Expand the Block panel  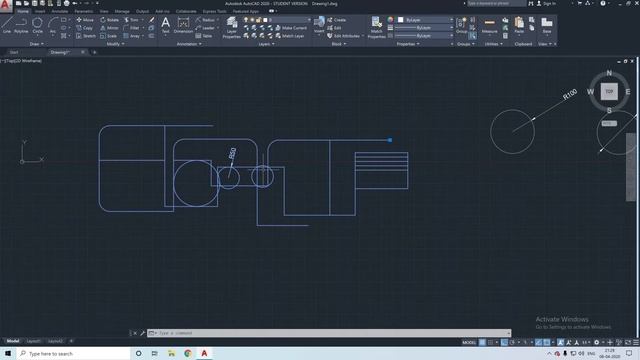[339, 44]
